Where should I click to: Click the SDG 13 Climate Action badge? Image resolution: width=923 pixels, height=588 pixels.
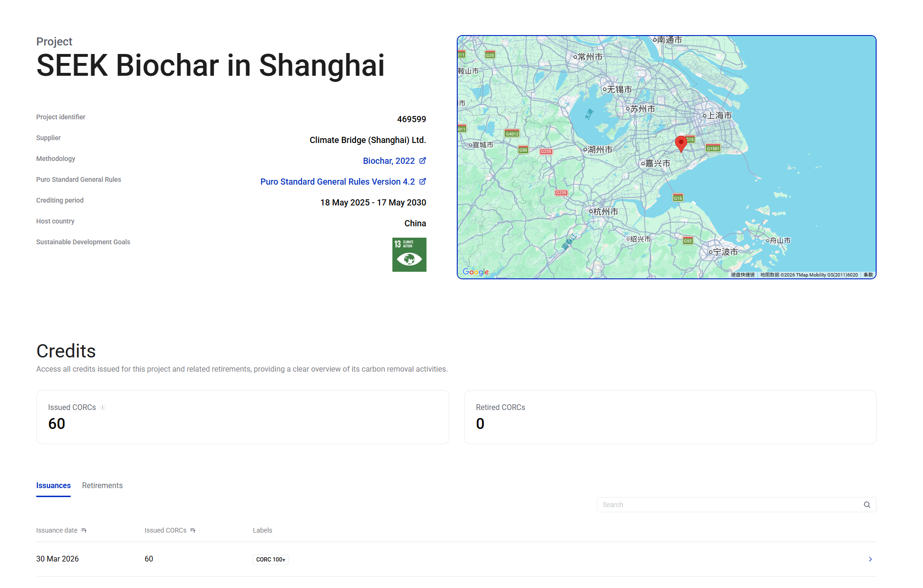point(409,255)
